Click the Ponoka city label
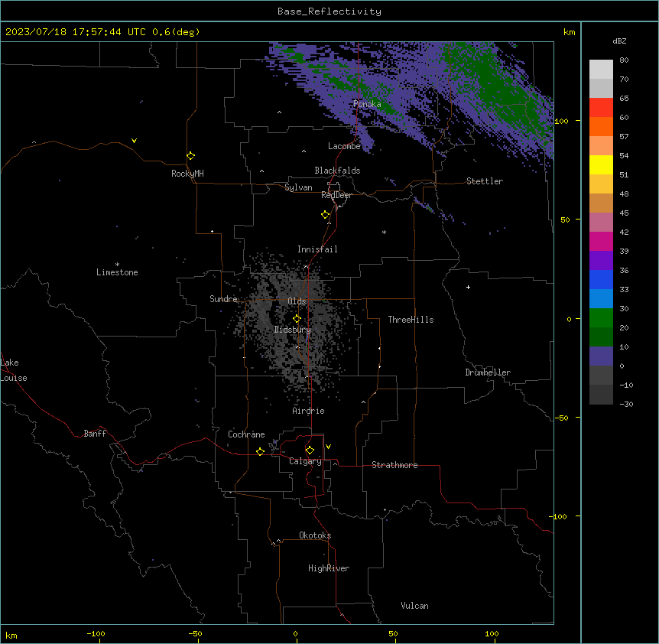 point(367,104)
